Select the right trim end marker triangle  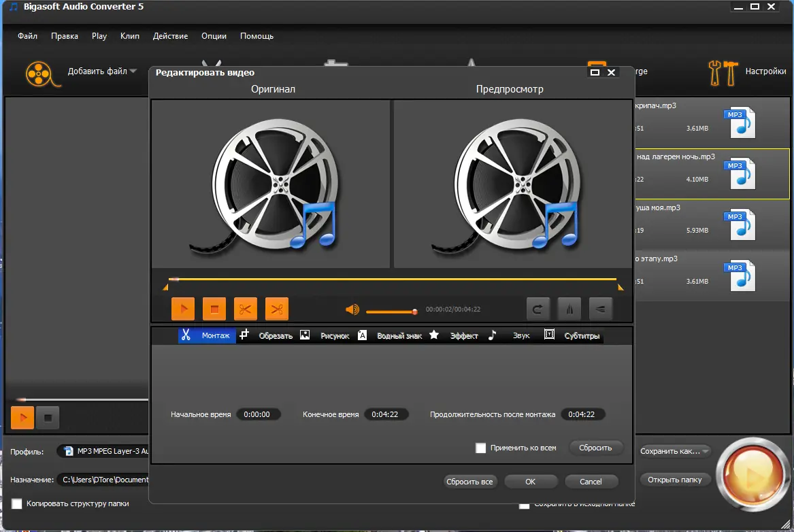(x=621, y=288)
